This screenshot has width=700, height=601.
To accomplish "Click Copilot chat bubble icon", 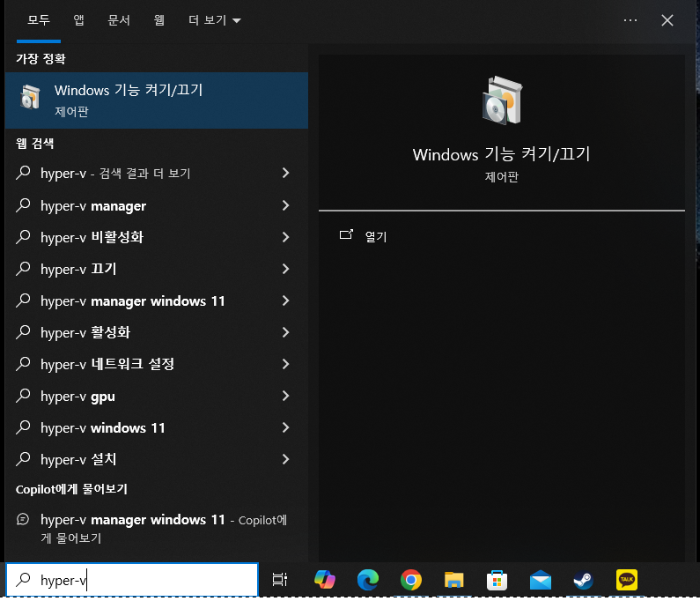I will 23,519.
